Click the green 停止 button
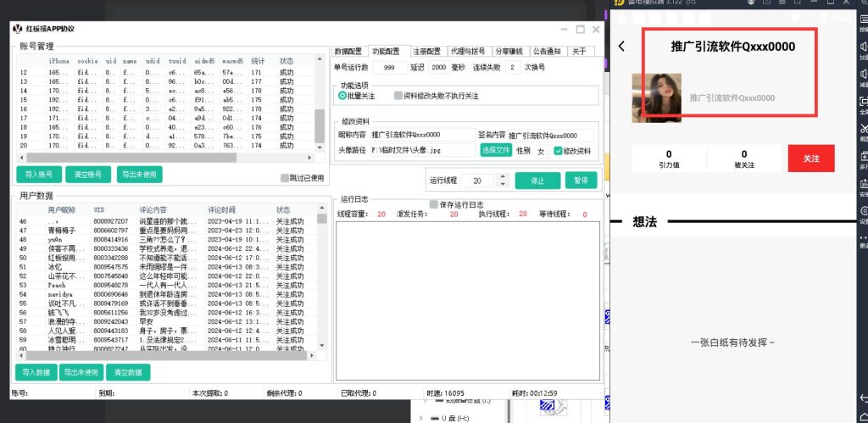 (537, 181)
